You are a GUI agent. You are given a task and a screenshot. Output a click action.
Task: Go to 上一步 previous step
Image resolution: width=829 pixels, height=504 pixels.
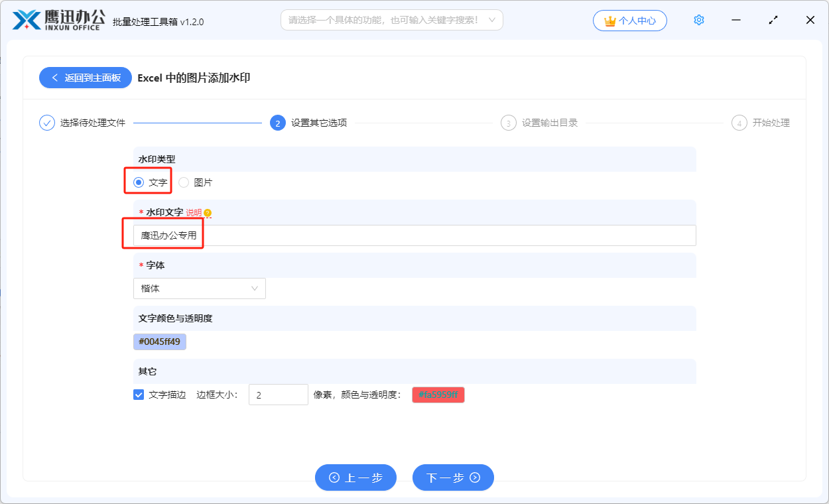[355, 477]
